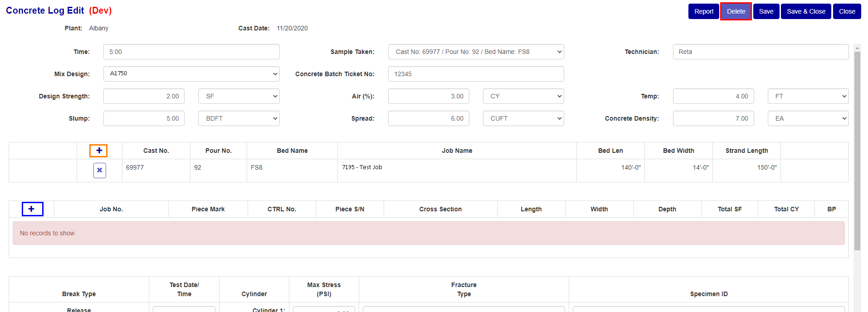Edit the Air percentage value 3.00
Screen dimensions: 868x312
(429, 96)
